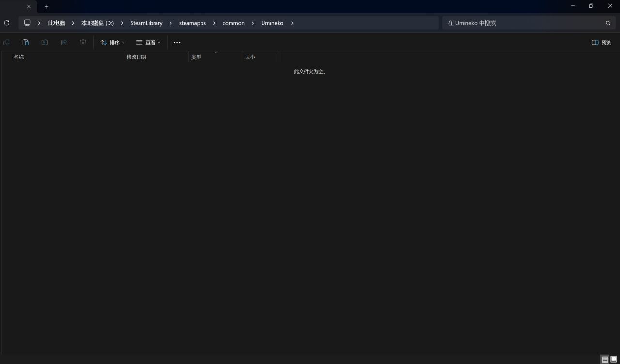Expand chevron after steamapps in breadcrumb

pos(214,23)
